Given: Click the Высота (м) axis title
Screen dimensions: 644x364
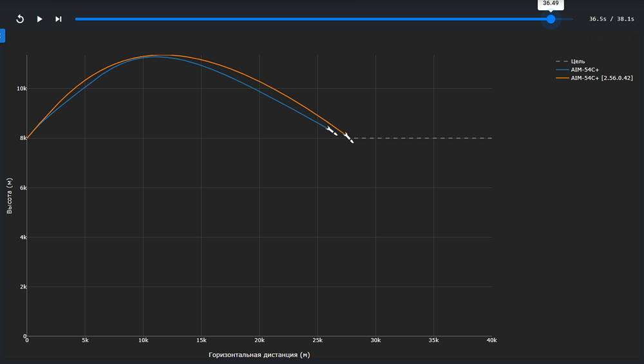Looking at the screenshot, I should tap(10, 196).
